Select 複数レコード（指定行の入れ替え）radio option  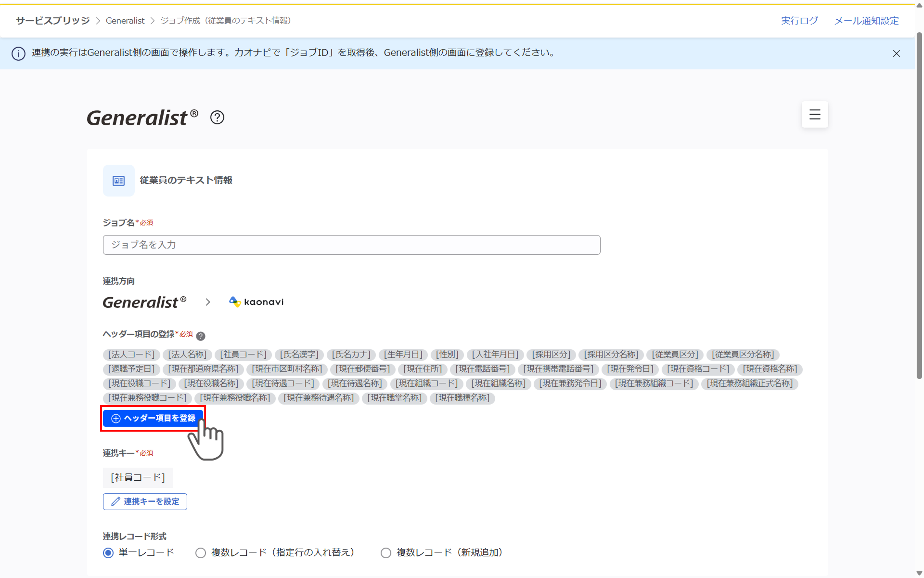200,553
